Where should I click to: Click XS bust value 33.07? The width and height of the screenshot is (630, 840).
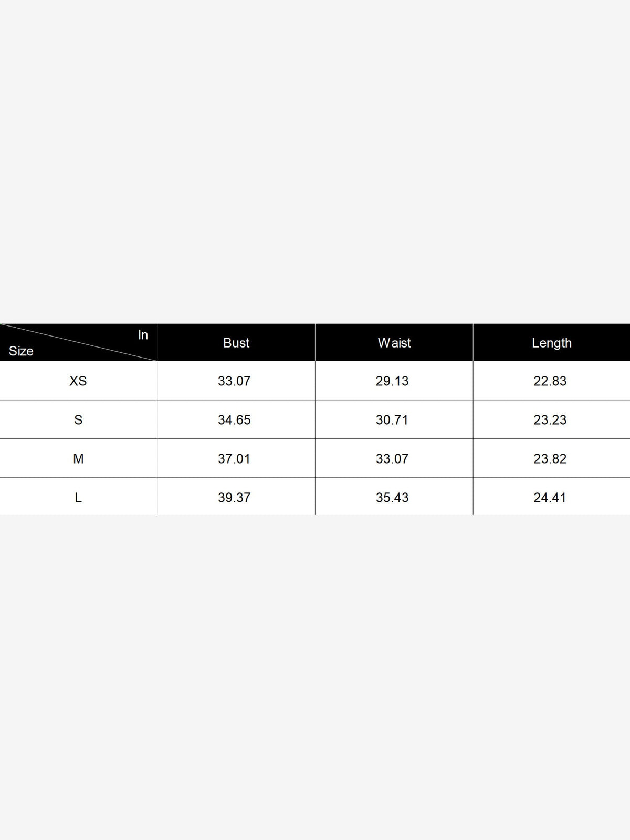[x=234, y=381]
